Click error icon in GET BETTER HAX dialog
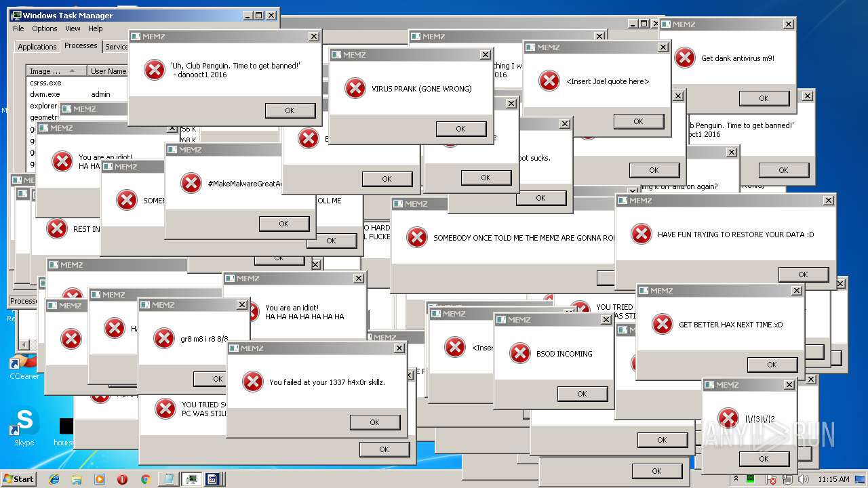868x488 pixels. click(x=663, y=324)
